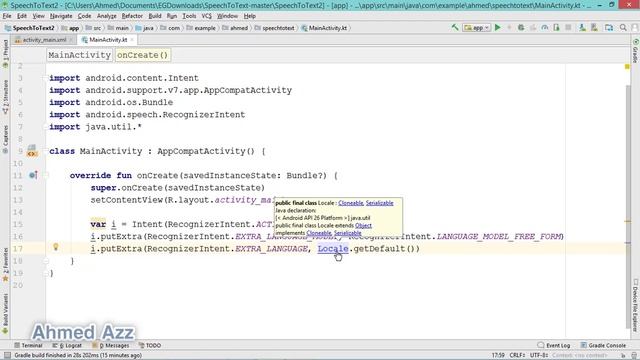640x360 pixels.
Task: Collapse the imports fold marker at line 3
Action: click(x=46, y=78)
